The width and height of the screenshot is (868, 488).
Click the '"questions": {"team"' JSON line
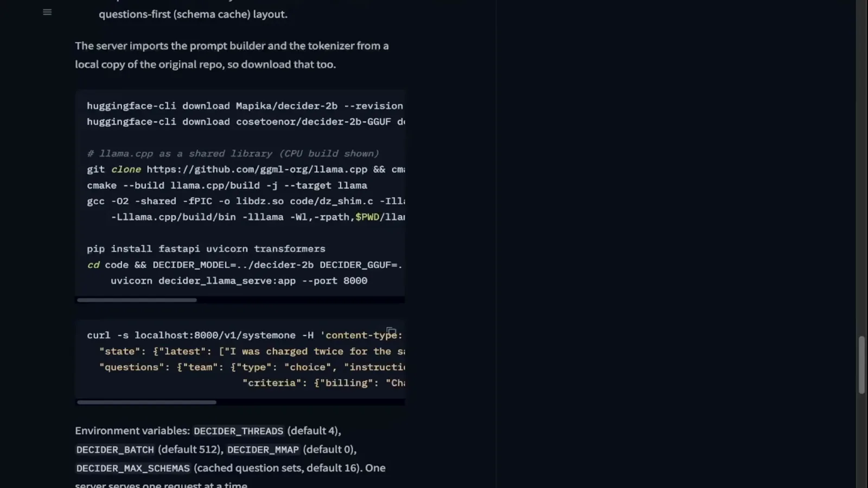[252, 367]
